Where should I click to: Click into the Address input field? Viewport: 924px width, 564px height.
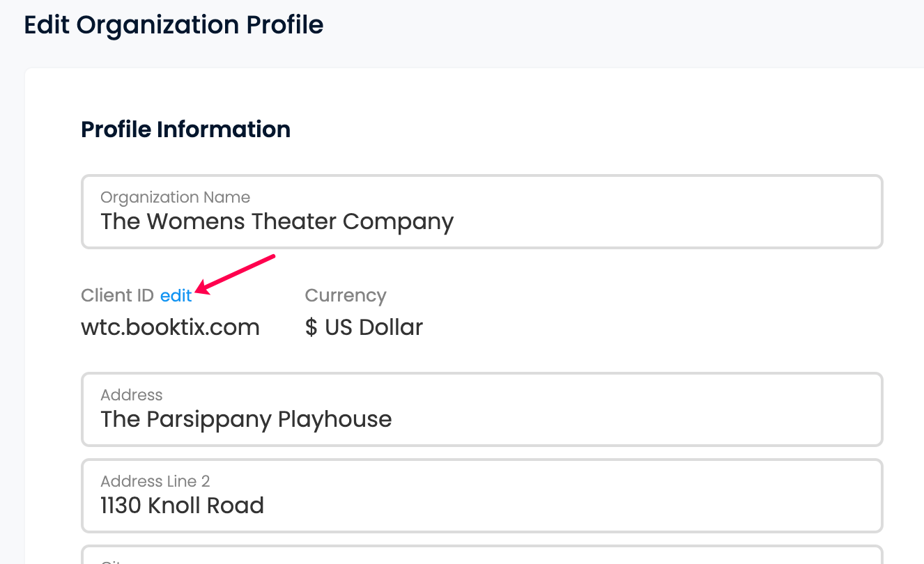482,409
